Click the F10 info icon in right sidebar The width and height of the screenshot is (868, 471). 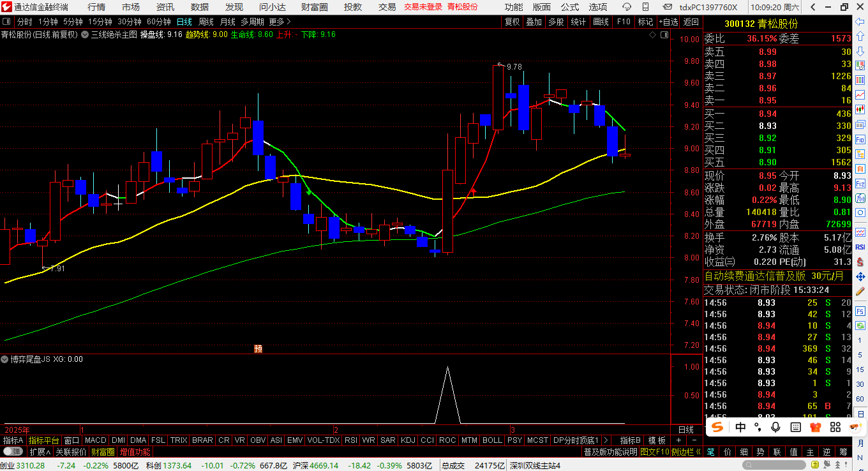pyautogui.click(x=860, y=138)
